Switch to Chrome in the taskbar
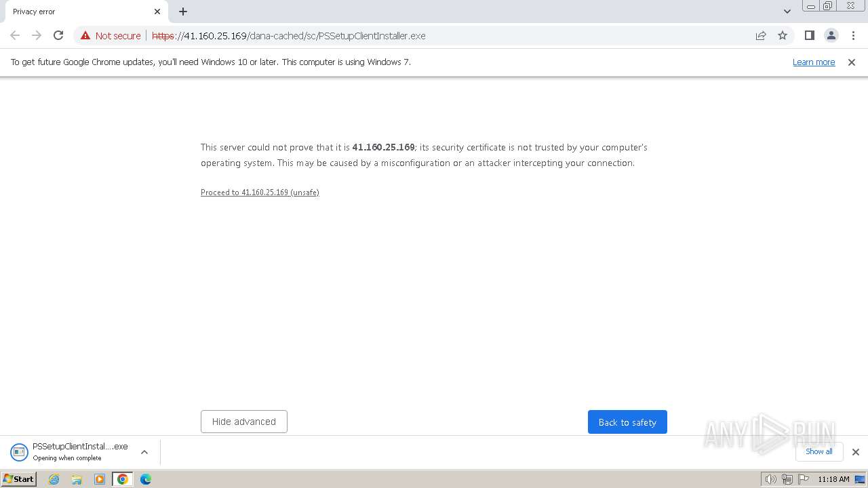 pos(123,479)
